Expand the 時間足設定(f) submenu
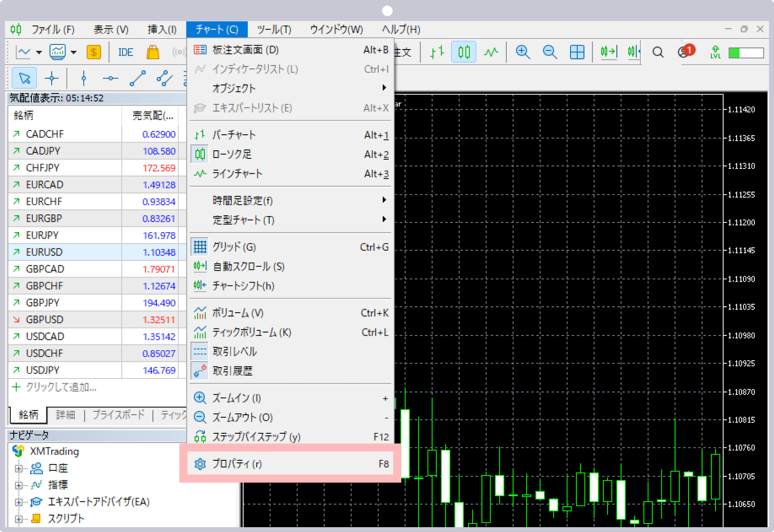Screen dimensions: 774x532 pos(290,200)
